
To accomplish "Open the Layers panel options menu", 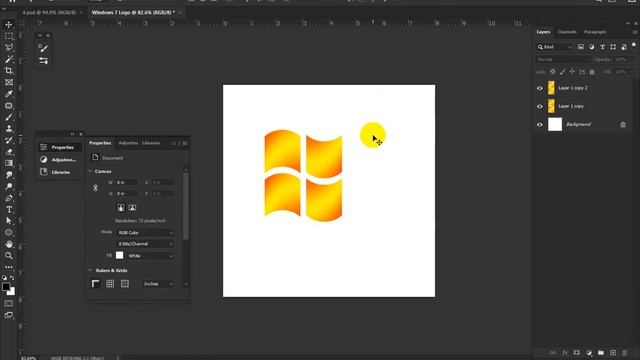I will (635, 32).
